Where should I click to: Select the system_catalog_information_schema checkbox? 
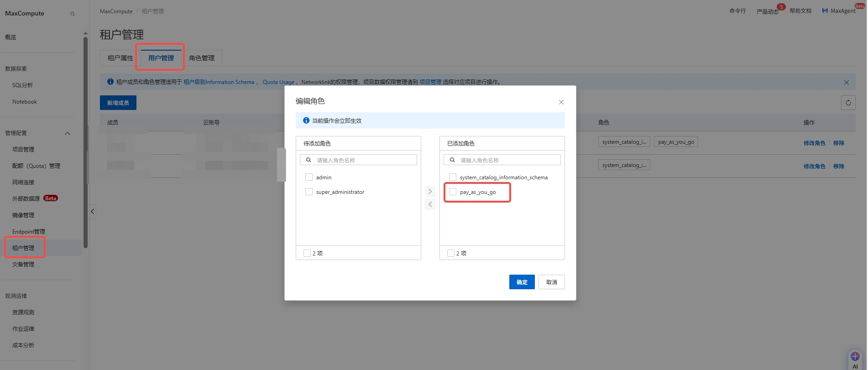453,177
